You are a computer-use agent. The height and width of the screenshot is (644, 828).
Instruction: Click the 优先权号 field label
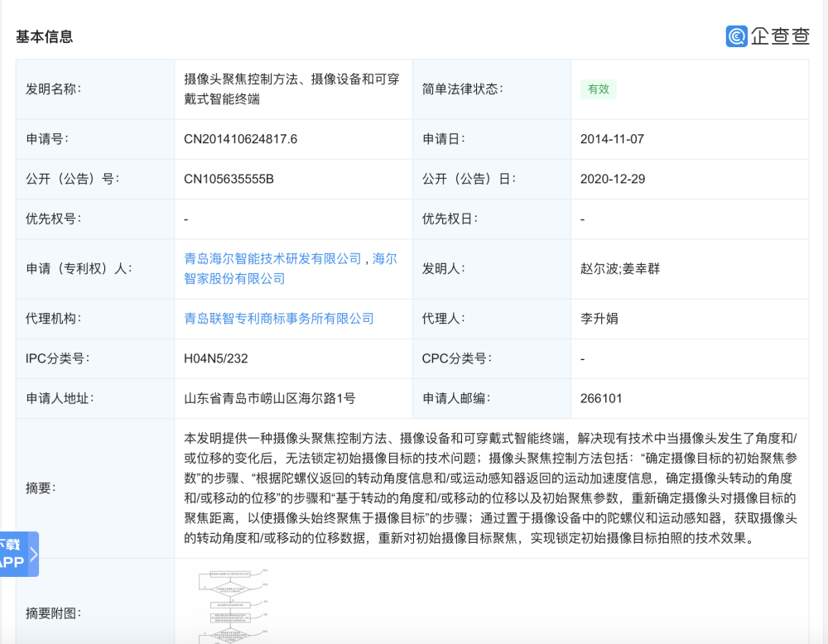pos(53,219)
